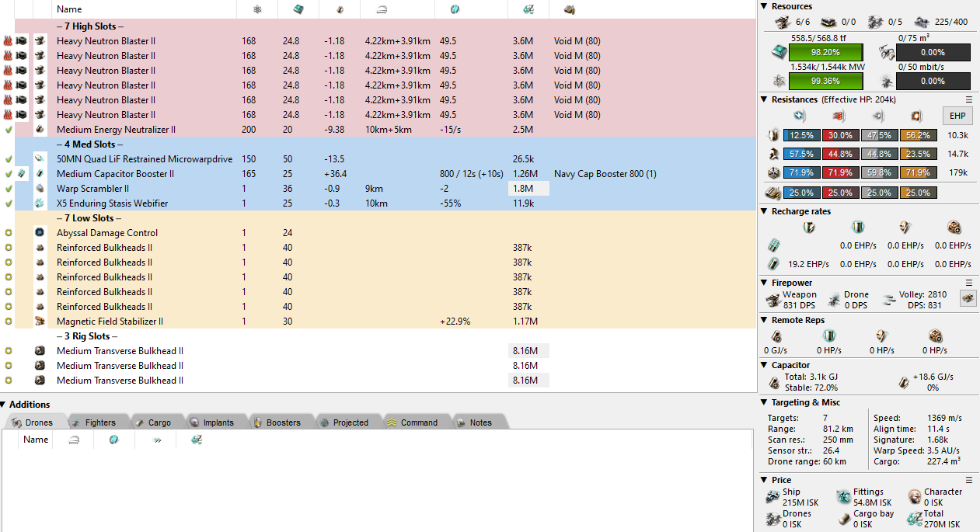Image resolution: width=980 pixels, height=532 pixels.
Task: Select the 50MN Quad LiF Restrained Microwarpdrive row
Action: 144,159
